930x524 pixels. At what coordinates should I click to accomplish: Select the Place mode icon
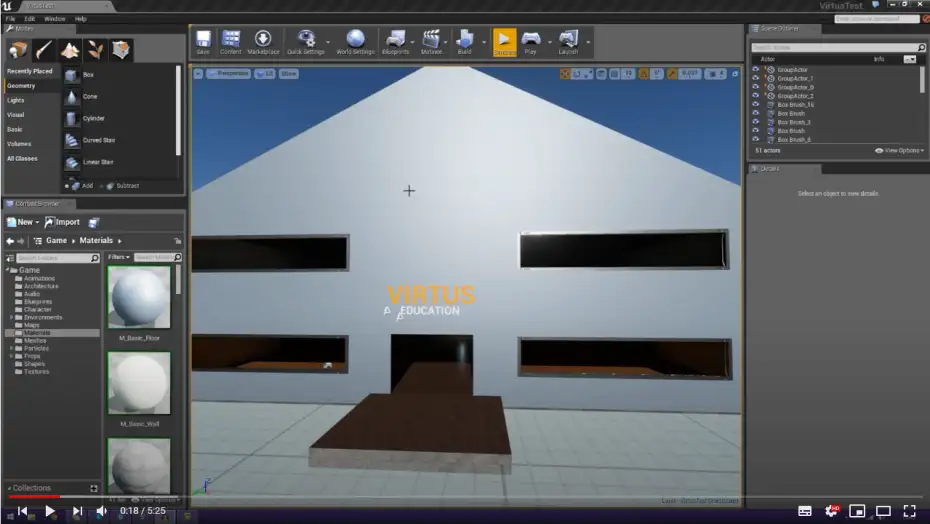(x=18, y=50)
